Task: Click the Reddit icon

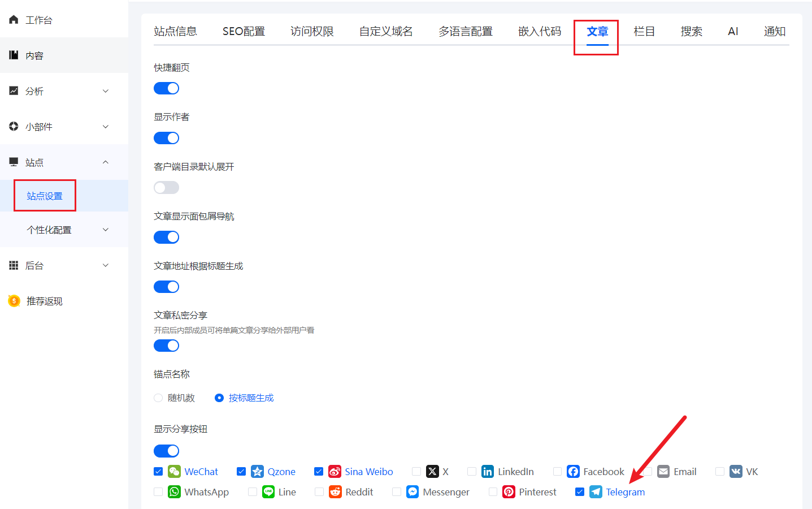Action: 335,491
